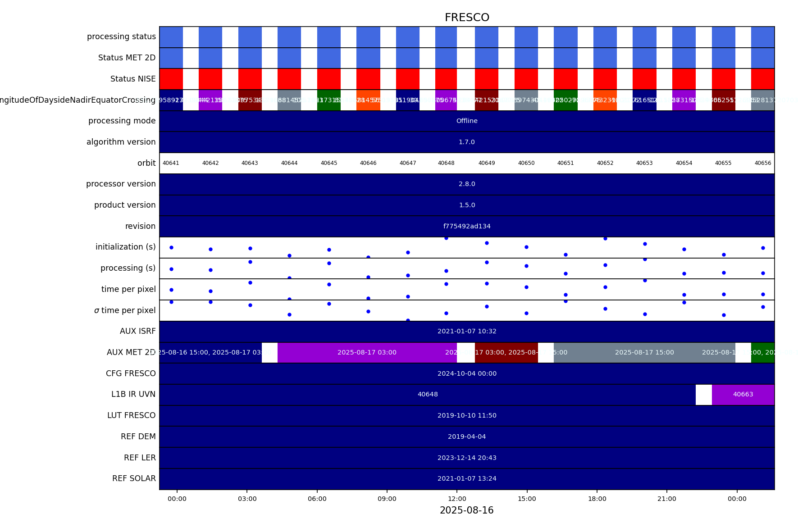Click the purple 40663 segment in L1B IR UVN

[743, 395]
